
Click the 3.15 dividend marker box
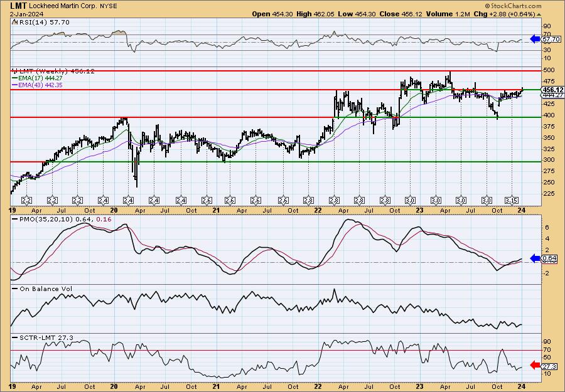tap(512, 200)
